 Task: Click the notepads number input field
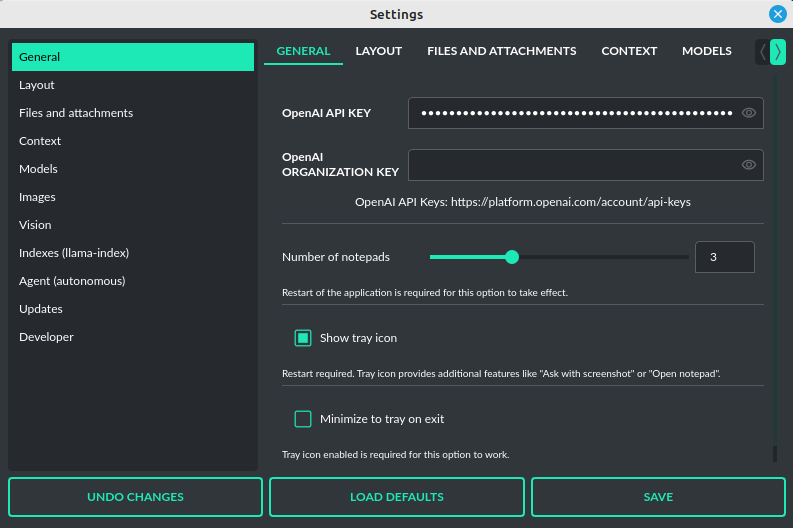click(724, 257)
